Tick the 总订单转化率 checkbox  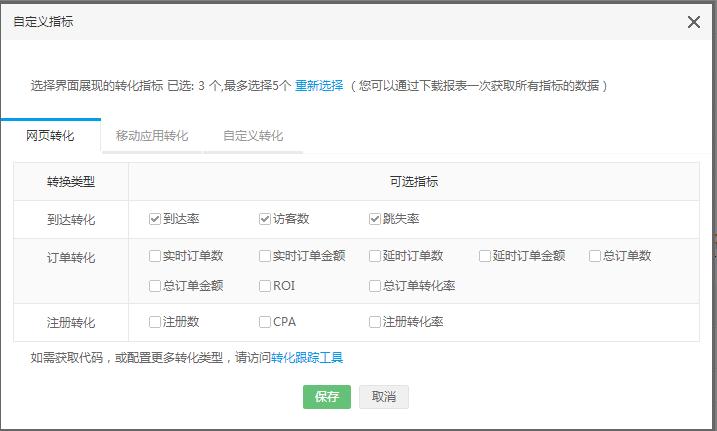click(375, 286)
